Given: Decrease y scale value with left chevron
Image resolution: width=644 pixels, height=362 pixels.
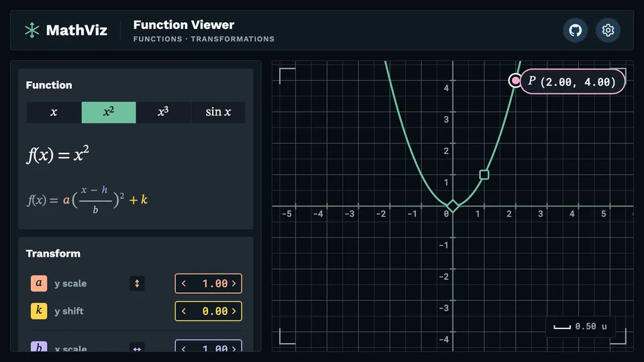Looking at the screenshot, I should click(184, 284).
